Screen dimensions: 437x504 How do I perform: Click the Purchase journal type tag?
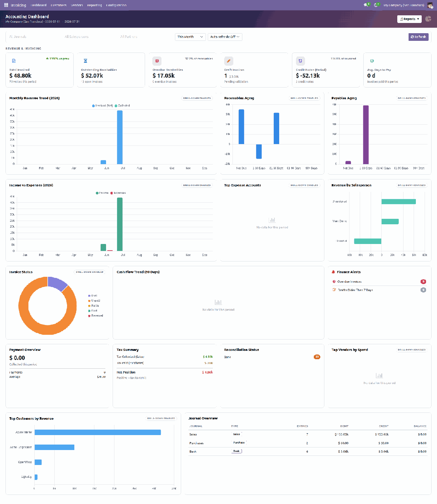(239, 442)
